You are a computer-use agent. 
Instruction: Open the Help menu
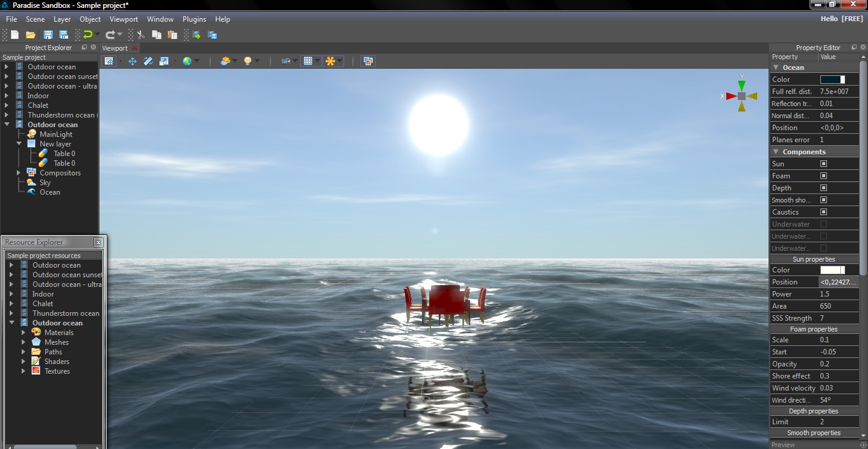(x=222, y=19)
